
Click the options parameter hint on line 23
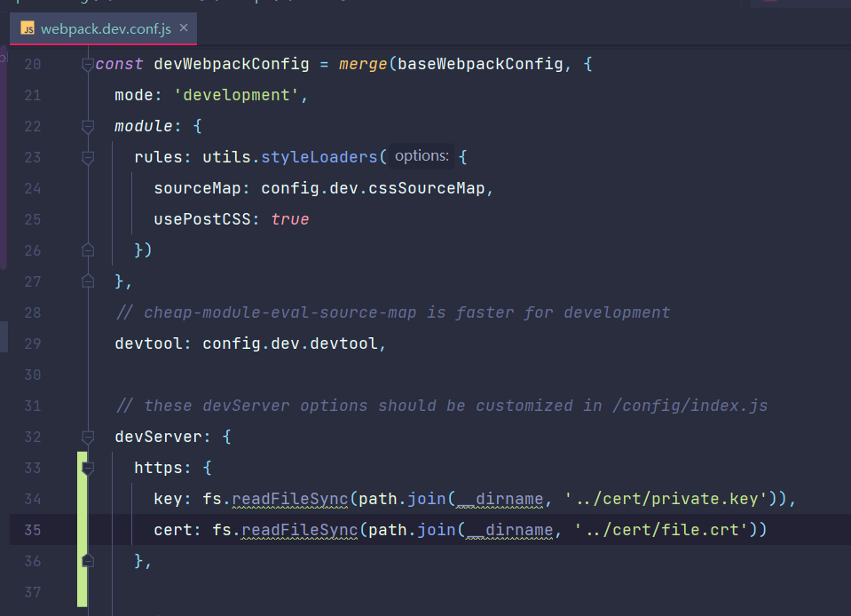(x=421, y=155)
